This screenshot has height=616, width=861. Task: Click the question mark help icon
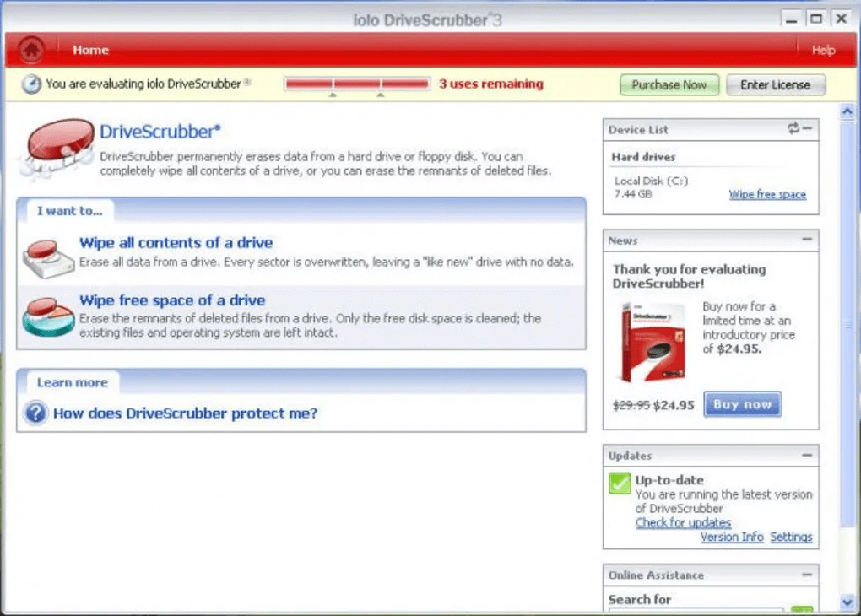point(35,413)
